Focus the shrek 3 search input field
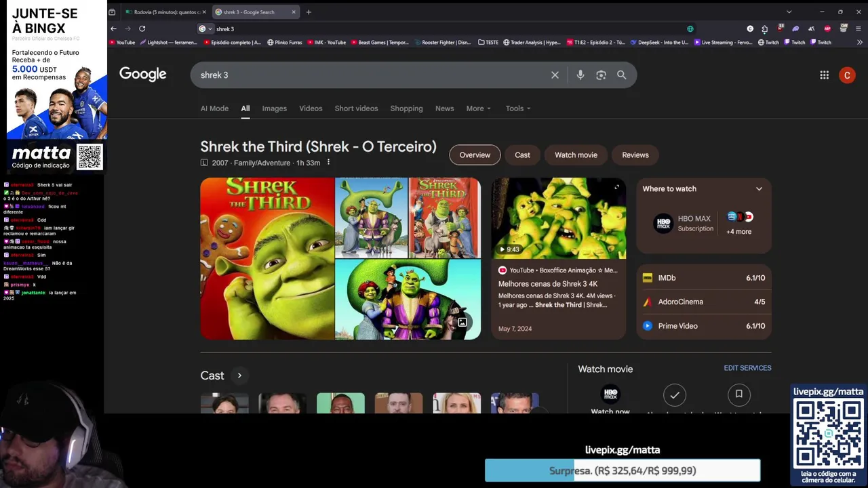 [373, 75]
